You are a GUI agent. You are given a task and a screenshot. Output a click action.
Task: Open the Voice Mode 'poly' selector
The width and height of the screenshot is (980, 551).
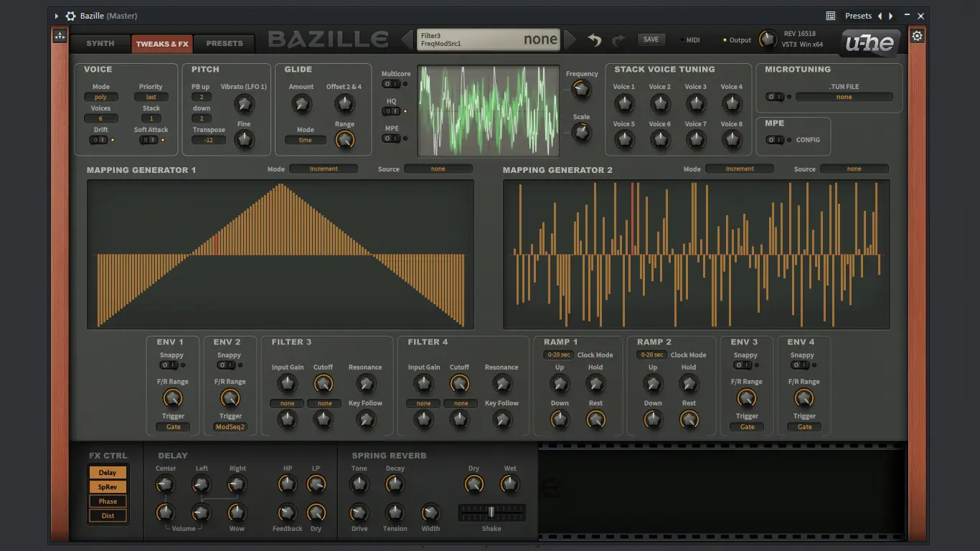tap(101, 97)
